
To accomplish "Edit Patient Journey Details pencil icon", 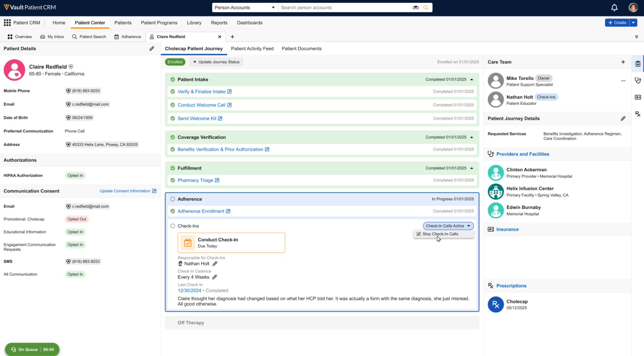I will coord(623,119).
